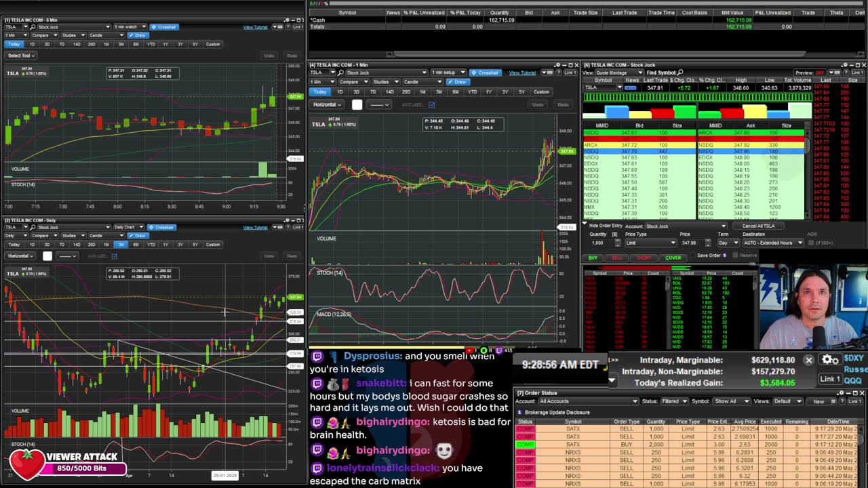The width and height of the screenshot is (868, 488).
Task: Click Link 1 in 5 Min chart
Action: click(x=298, y=27)
